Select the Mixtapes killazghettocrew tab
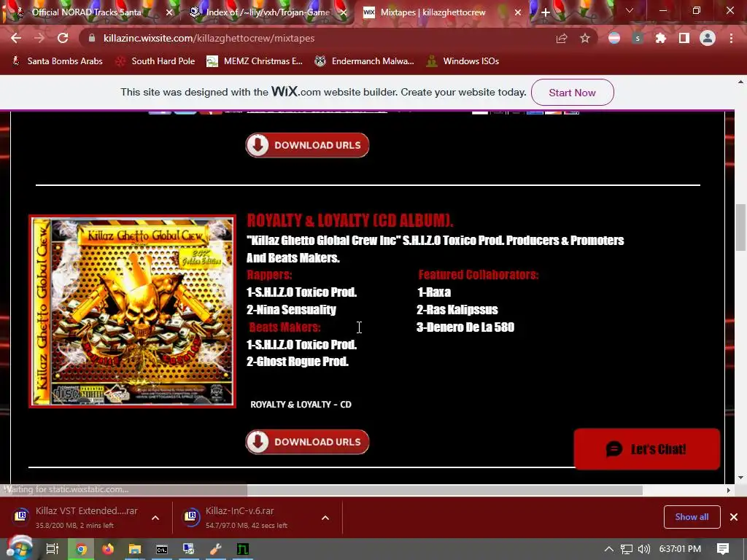The height and width of the screenshot is (560, 747). 433,12
